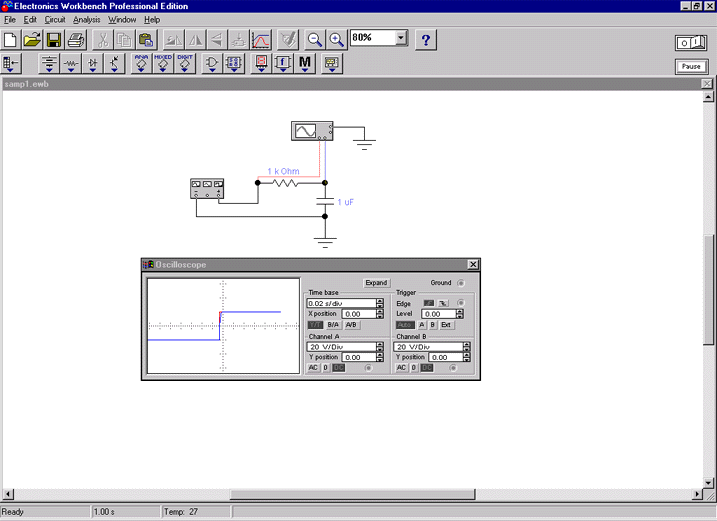Select the 1 k Ohm resistor
717x521 pixels.
click(x=285, y=183)
